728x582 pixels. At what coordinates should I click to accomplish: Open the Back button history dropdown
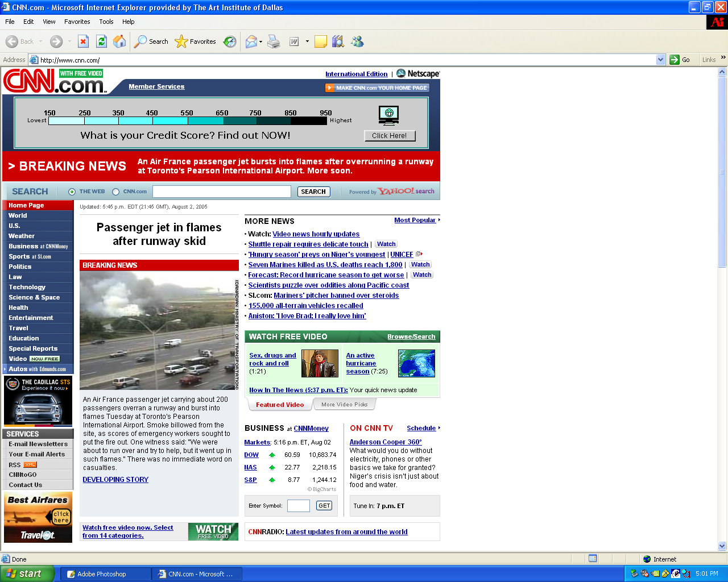[x=40, y=41]
